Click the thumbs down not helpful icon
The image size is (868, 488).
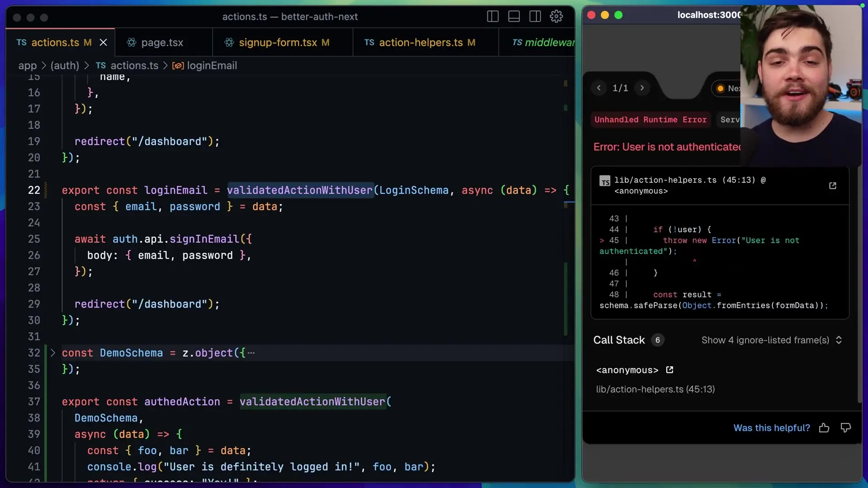coord(845,428)
